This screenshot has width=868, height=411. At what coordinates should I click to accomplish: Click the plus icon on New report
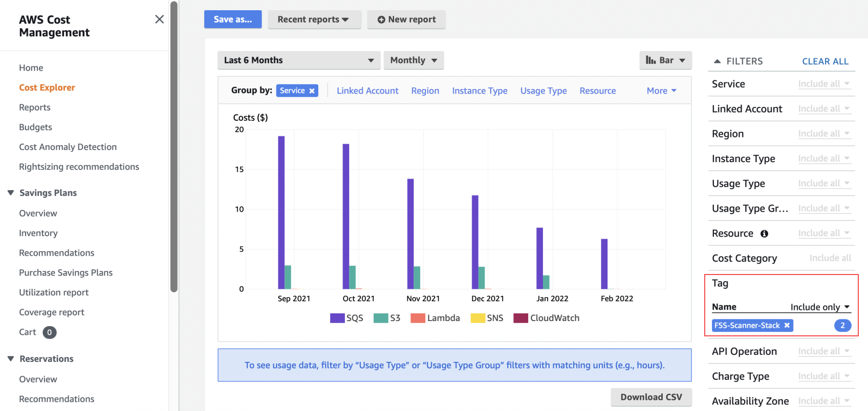click(381, 19)
